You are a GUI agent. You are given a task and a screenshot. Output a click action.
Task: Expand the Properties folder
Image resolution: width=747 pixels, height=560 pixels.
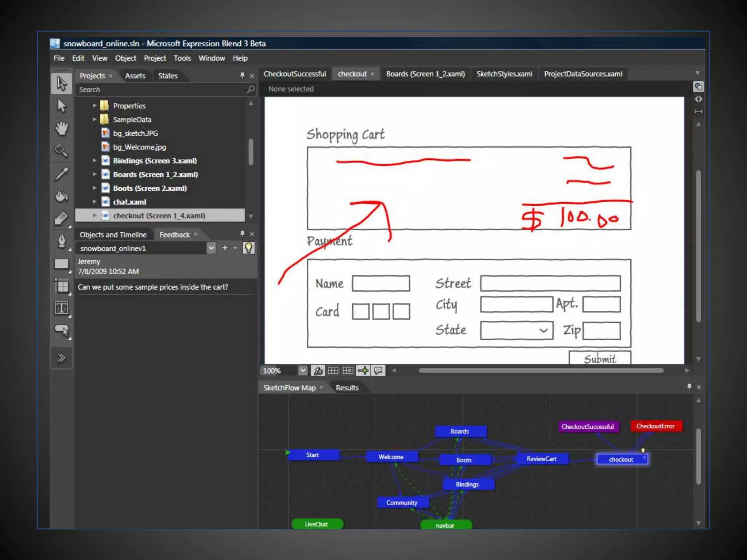(x=94, y=106)
